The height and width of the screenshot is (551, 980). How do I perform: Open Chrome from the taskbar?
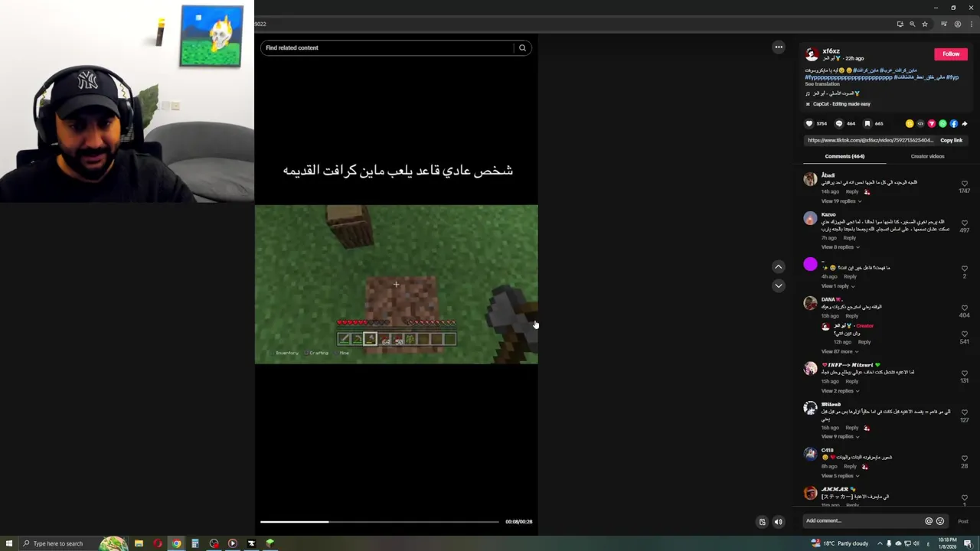tap(176, 543)
